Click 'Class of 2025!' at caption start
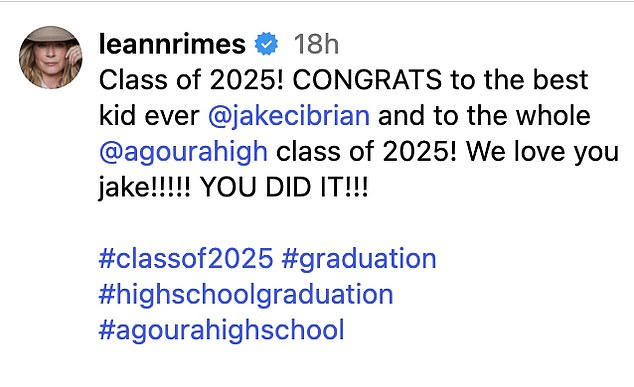The height and width of the screenshot is (387, 634). [191, 80]
